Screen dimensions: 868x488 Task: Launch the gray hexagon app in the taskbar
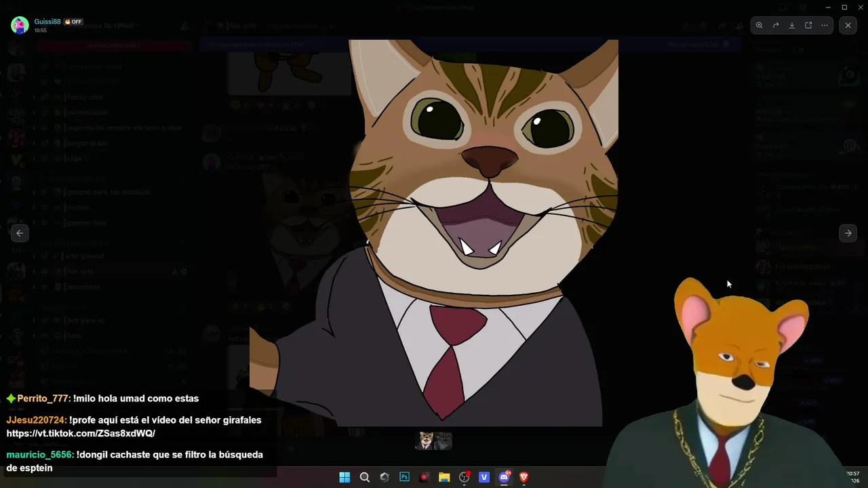(x=384, y=477)
